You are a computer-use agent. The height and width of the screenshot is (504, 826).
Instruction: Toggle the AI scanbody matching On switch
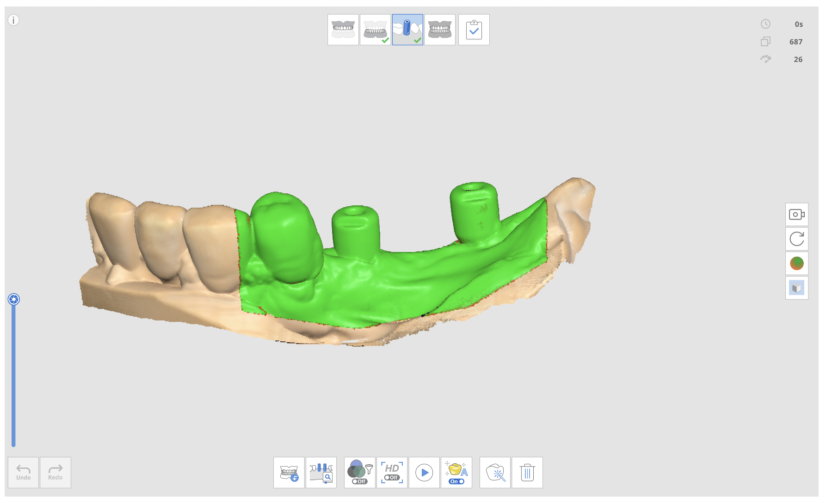click(456, 473)
